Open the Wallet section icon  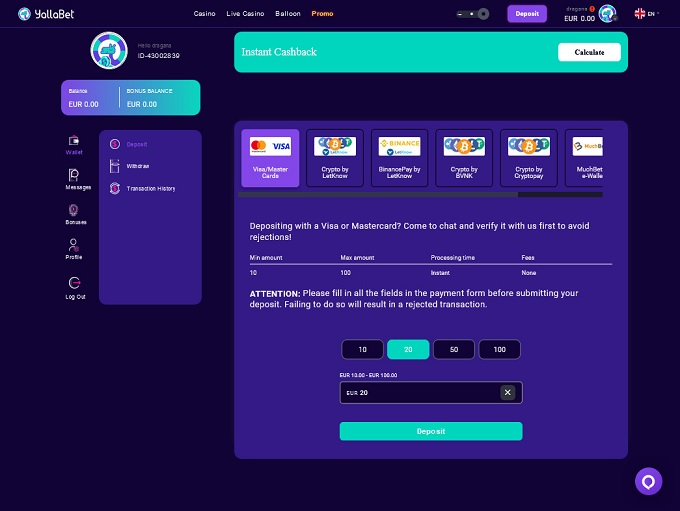[74, 141]
